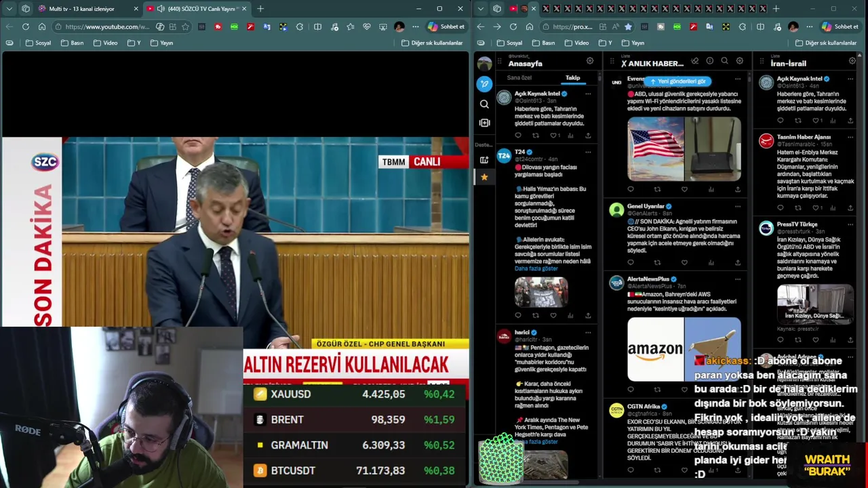Open profile avatar in right browser toolbar
Image resolution: width=868 pixels, height=488 pixels.
[x=793, y=26]
